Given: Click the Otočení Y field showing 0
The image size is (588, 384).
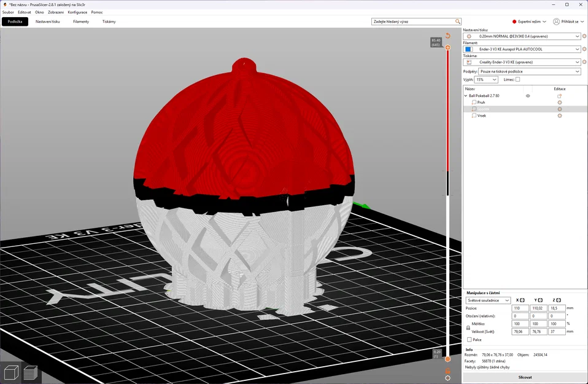Looking at the screenshot, I should tap(538, 316).
